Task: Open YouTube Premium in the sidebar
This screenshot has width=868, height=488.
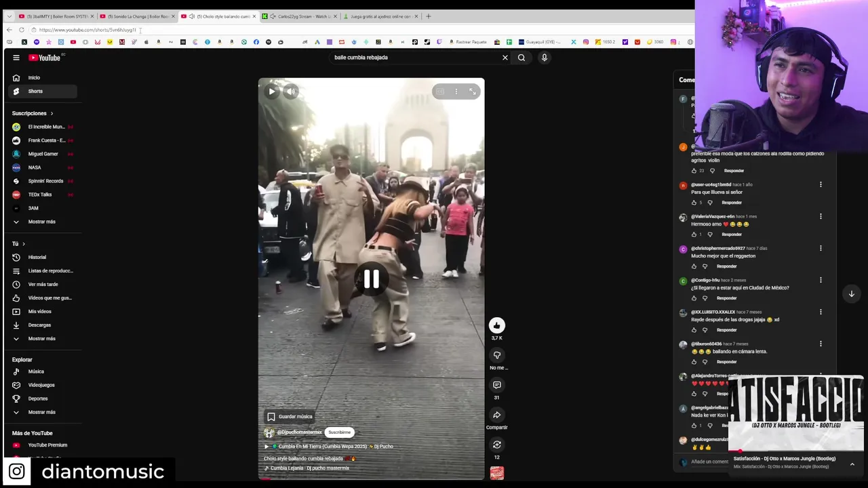Action: point(42,445)
